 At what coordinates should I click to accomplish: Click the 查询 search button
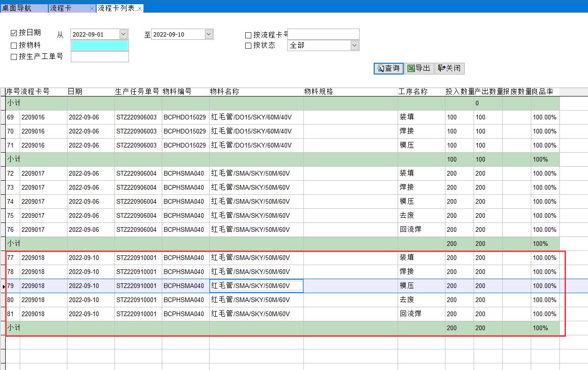click(x=388, y=68)
